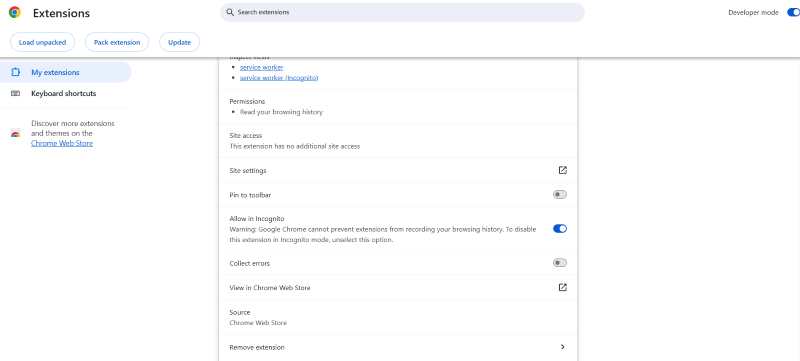Click the Load unpacked button
This screenshot has height=361, width=800.
42,42
